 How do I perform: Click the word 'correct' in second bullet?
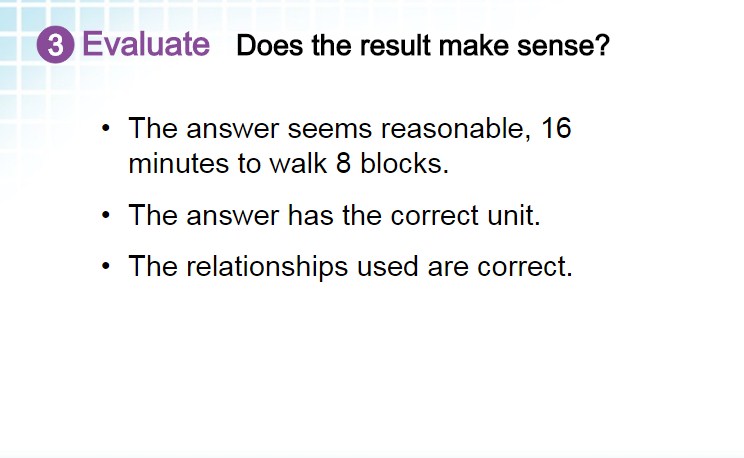(x=435, y=216)
